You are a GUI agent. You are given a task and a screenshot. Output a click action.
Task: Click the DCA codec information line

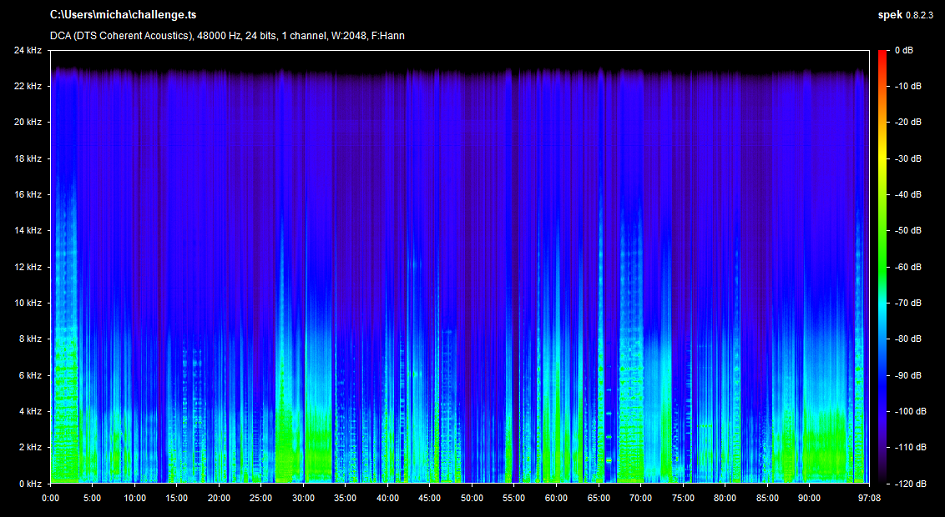click(x=227, y=36)
